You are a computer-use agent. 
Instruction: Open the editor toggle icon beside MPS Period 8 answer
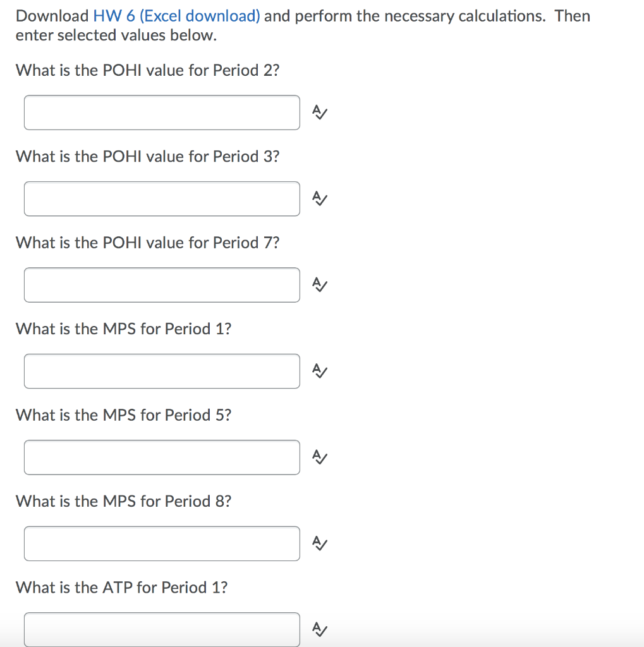coord(319,543)
